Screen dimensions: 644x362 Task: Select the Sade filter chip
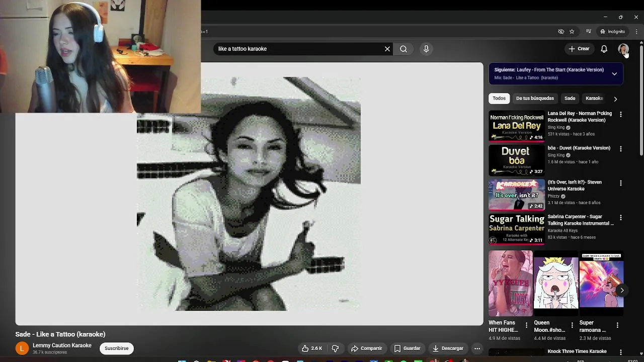[x=570, y=99]
